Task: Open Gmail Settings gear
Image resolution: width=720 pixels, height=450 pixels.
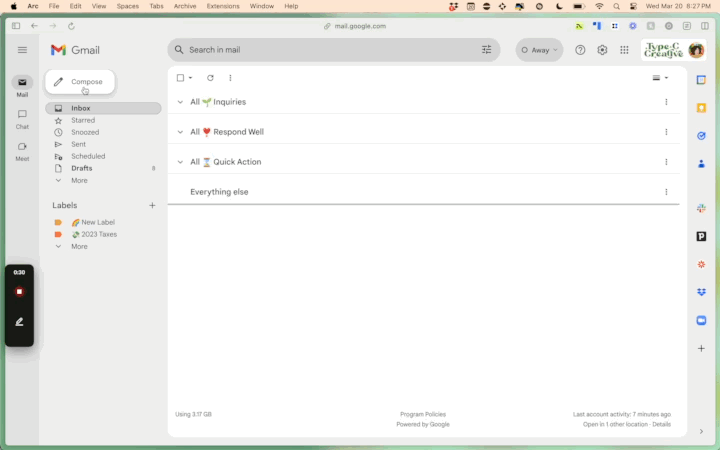Action: click(602, 50)
